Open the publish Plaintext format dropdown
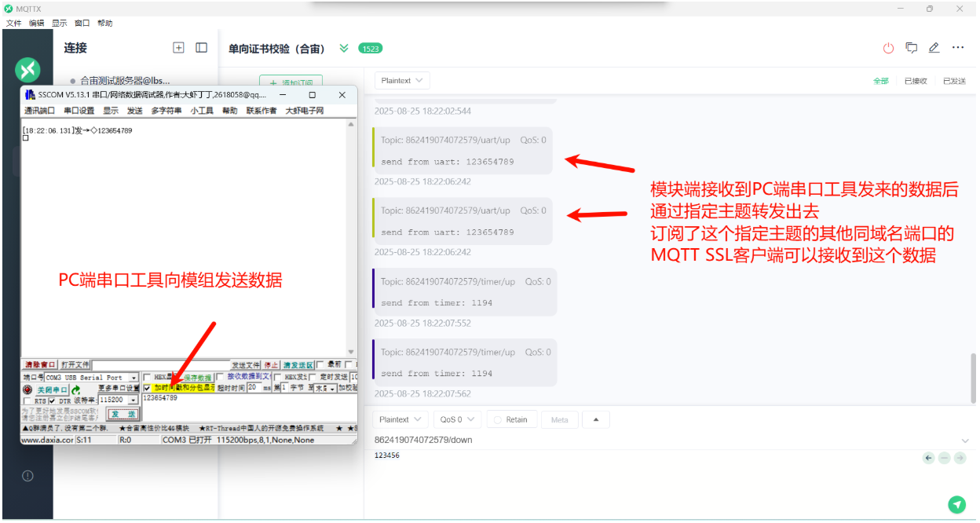The image size is (980, 523). tap(401, 420)
